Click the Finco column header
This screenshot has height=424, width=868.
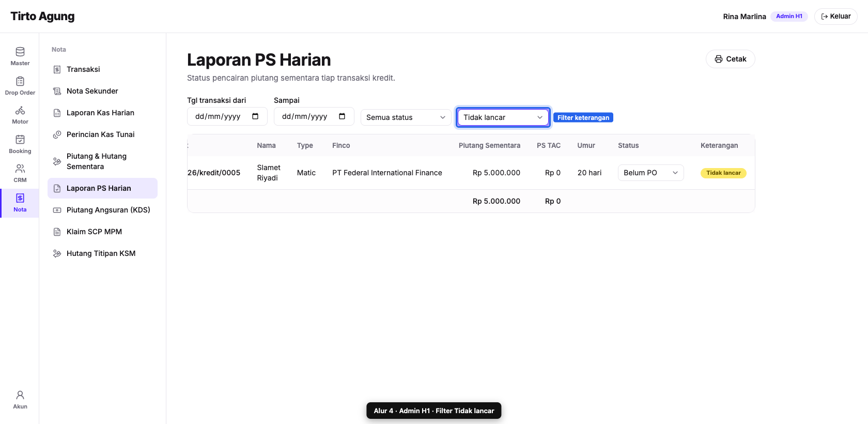341,145
